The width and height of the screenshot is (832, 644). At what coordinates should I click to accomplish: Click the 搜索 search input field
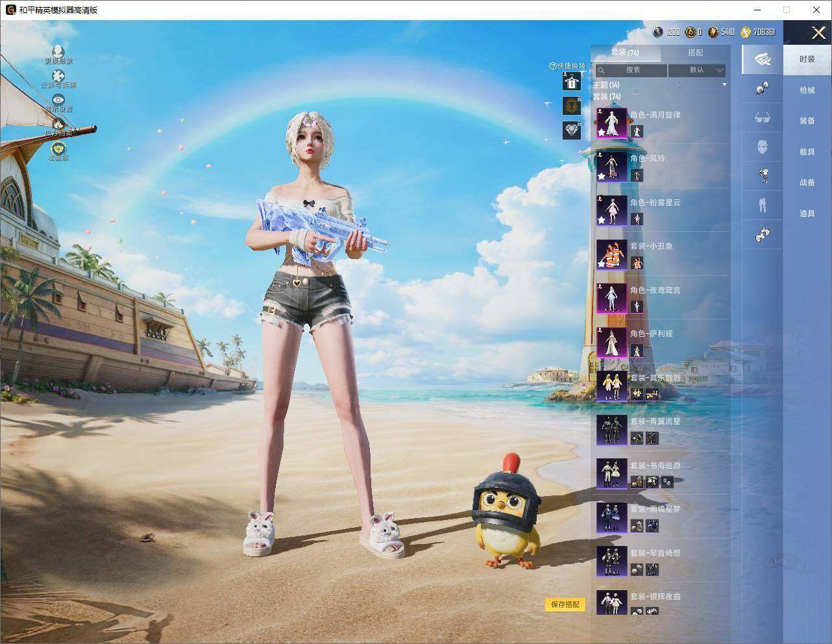click(x=631, y=70)
